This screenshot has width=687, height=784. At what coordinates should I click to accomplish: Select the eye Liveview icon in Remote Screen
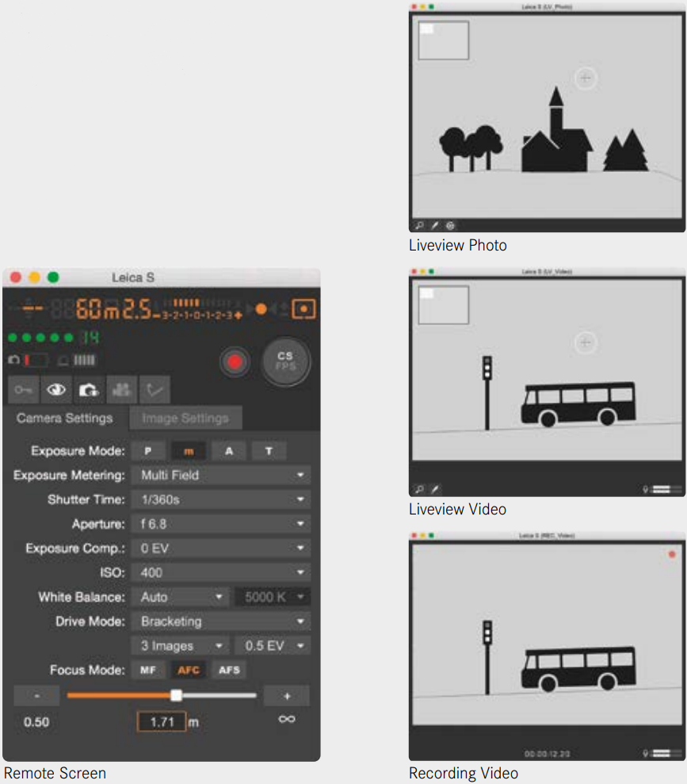[55, 389]
